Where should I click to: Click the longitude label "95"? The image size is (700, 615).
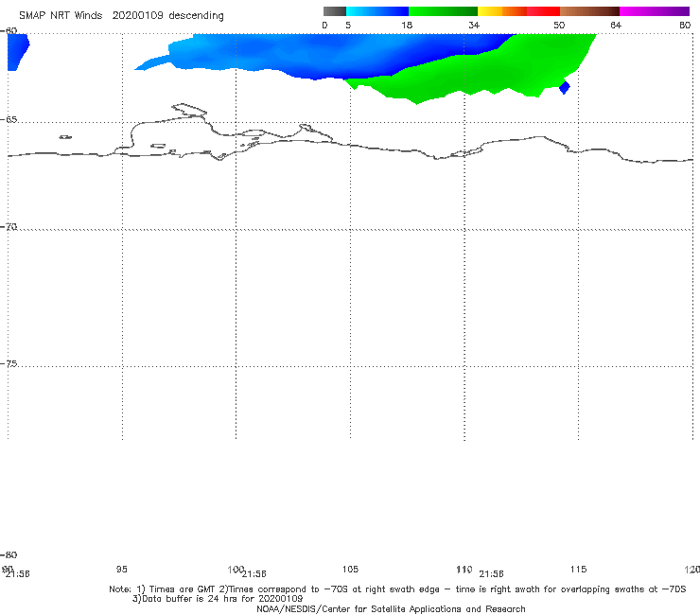[x=121, y=570]
